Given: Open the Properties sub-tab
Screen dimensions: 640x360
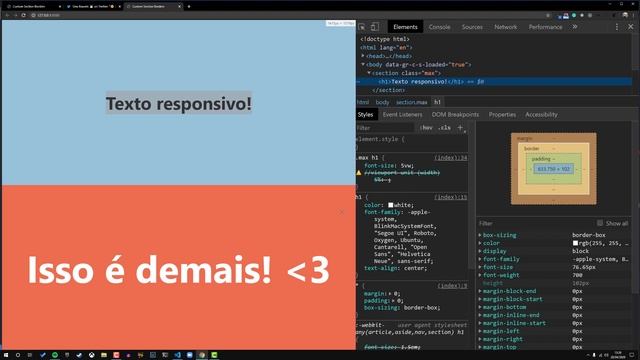Looking at the screenshot, I should pyautogui.click(x=502, y=115).
